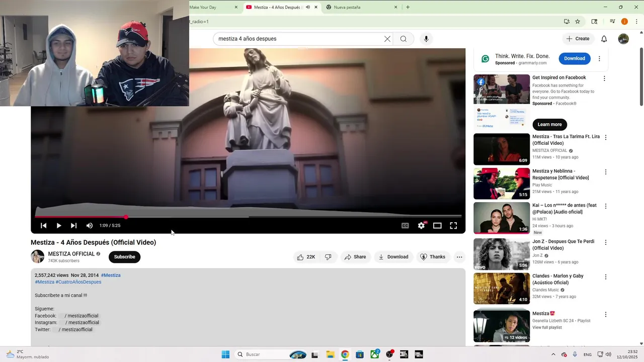Screen dimensions: 644x362
Task: Open options for the Facebook ad
Action: [604, 78]
